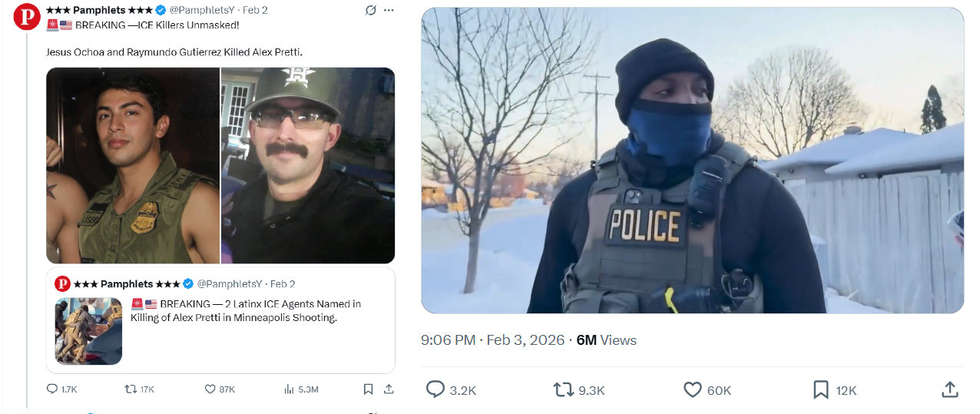Click the Pamphlets red P profile avatar
The width and height of the screenshot is (980, 414).
27,16
